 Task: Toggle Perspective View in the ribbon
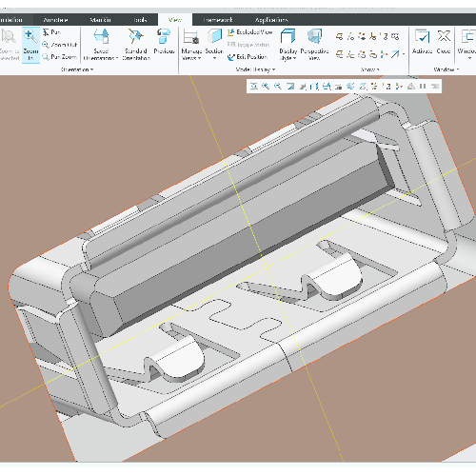coord(314,45)
